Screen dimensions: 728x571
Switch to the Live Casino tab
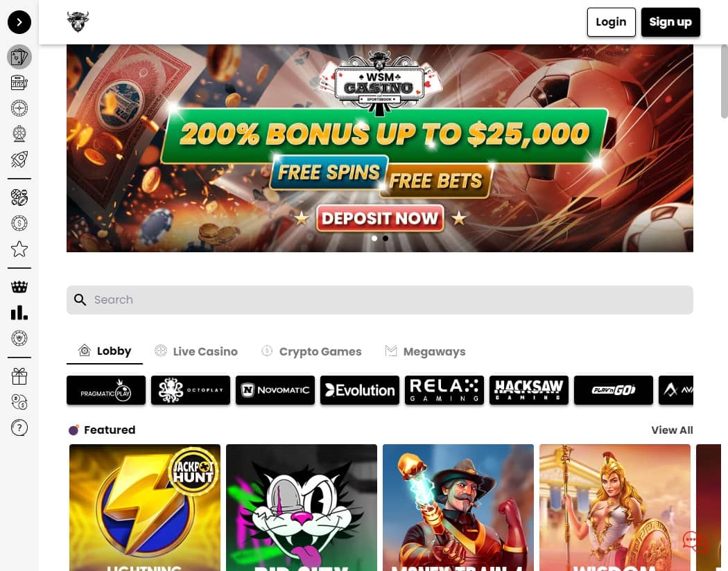pos(196,351)
